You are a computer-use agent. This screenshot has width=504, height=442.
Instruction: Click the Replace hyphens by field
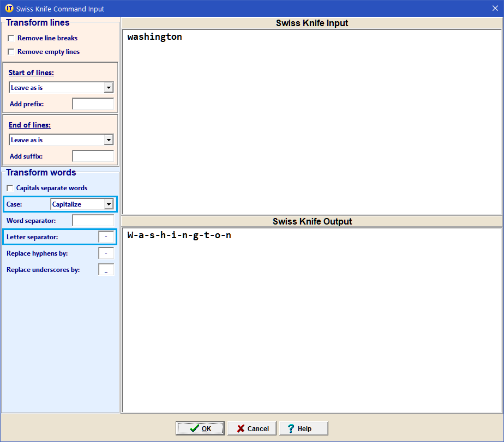[x=106, y=253]
